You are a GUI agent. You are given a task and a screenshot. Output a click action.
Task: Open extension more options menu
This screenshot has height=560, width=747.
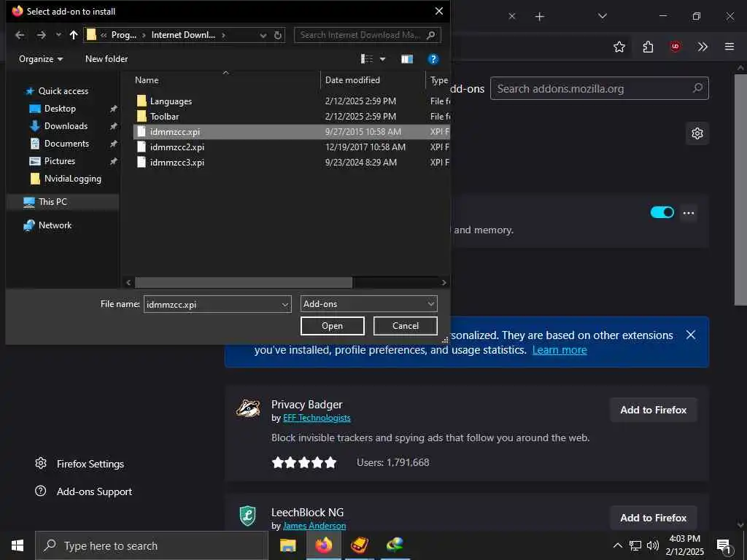[x=689, y=213]
